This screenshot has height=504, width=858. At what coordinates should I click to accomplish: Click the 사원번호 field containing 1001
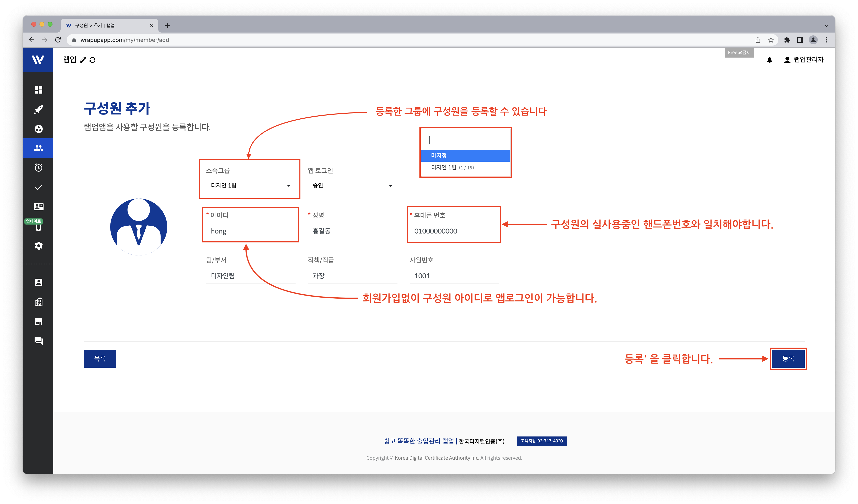454,276
